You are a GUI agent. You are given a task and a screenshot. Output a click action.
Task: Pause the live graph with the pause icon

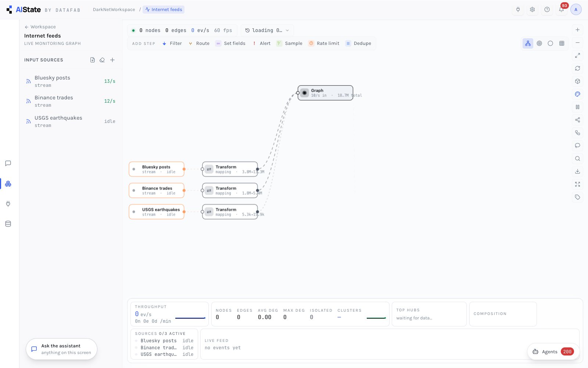pyautogui.click(x=577, y=107)
